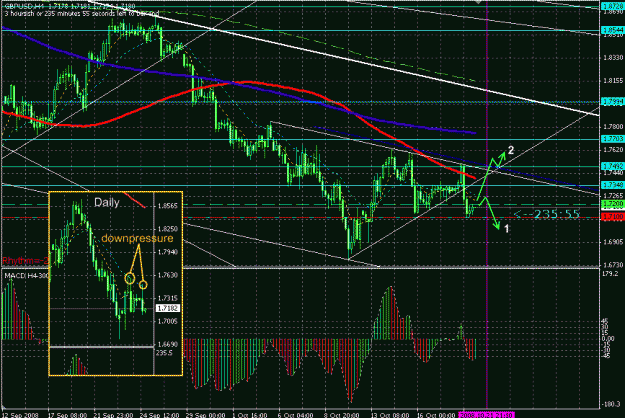Screen dimensions: 625x418
Task: Click the scenario label '2' near the up arrow
Action: tap(511, 150)
